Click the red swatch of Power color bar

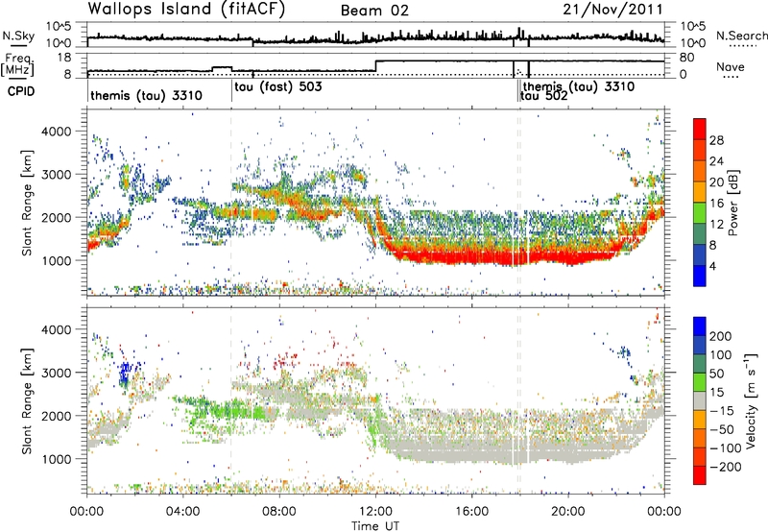pyautogui.click(x=700, y=129)
